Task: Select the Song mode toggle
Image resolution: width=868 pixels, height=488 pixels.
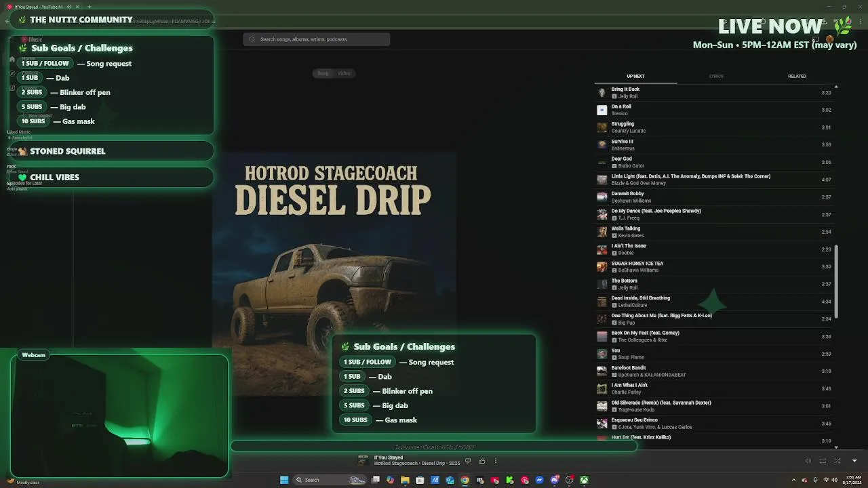Action: click(323, 73)
